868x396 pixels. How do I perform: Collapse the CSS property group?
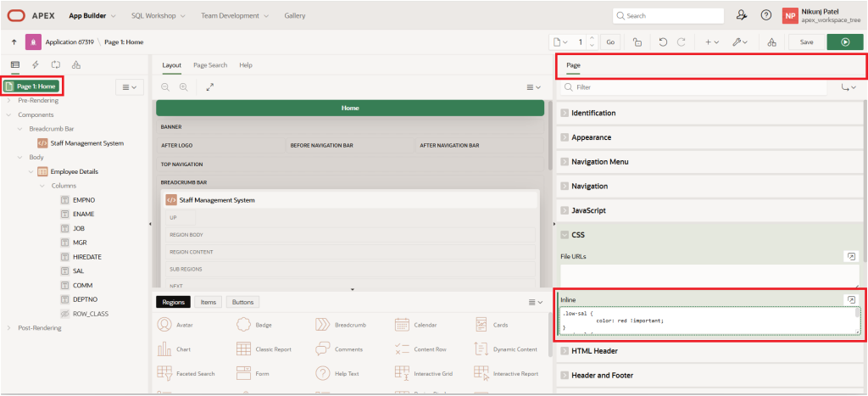click(x=565, y=234)
